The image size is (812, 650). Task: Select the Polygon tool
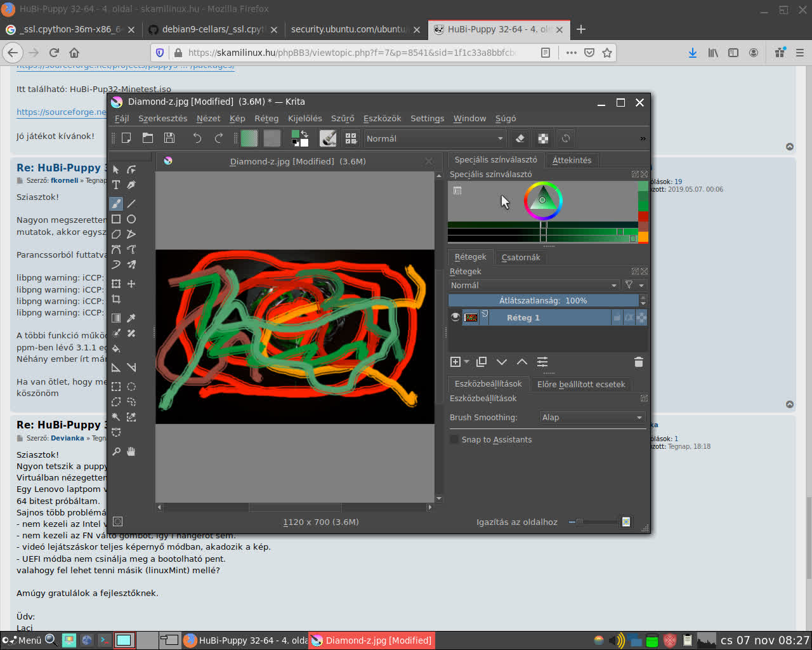click(116, 234)
